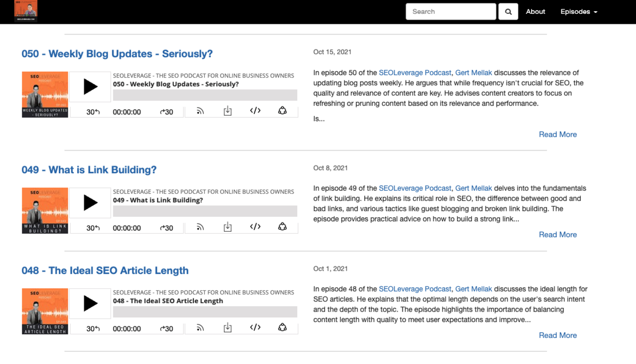The height and width of the screenshot is (364, 636).
Task: Click the download icon on episode 050 player
Action: (227, 110)
